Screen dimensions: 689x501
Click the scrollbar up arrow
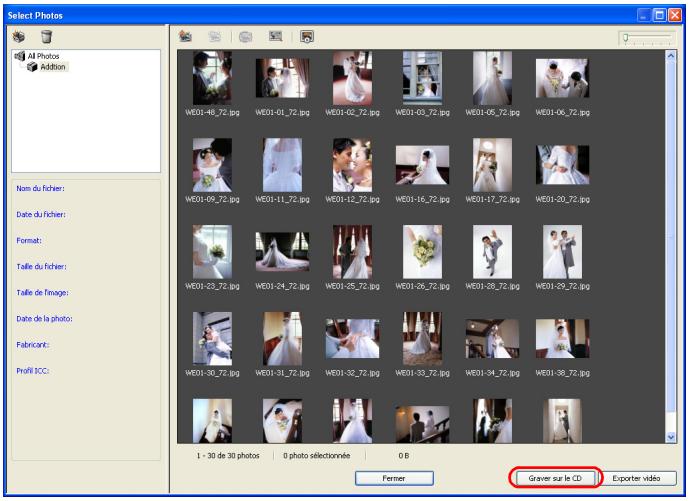tap(671, 56)
